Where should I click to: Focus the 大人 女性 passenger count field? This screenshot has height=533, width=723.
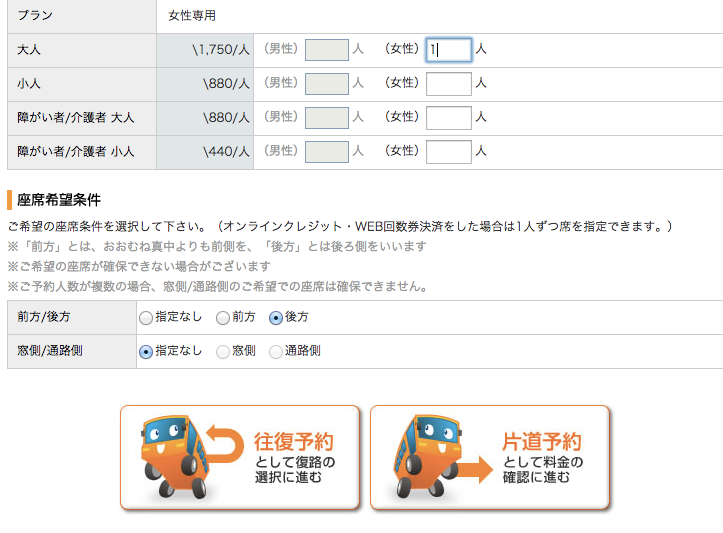click(x=449, y=50)
